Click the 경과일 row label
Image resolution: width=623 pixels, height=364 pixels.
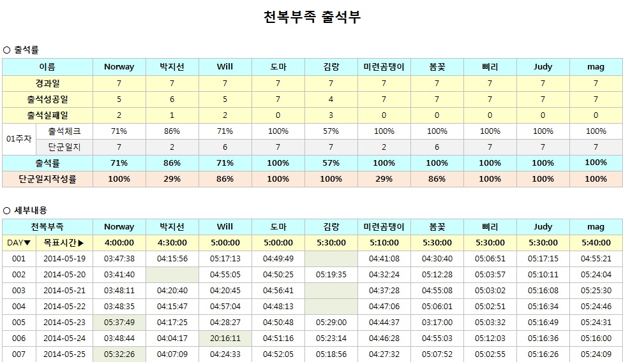[x=47, y=83]
